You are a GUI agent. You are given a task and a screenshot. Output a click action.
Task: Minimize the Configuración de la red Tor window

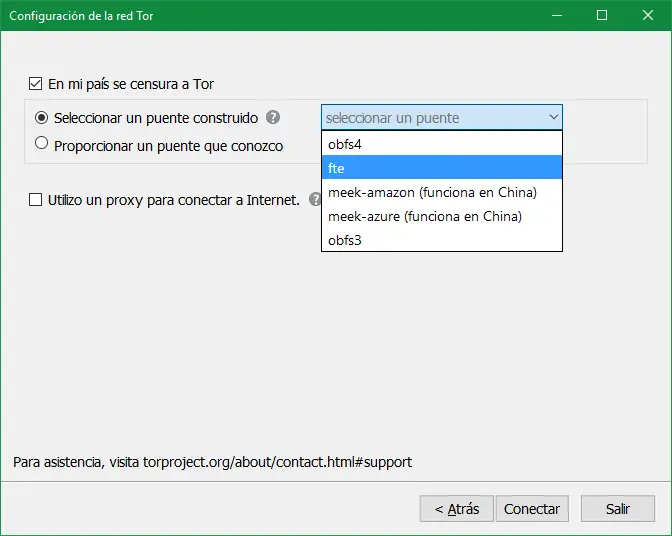[x=557, y=15]
